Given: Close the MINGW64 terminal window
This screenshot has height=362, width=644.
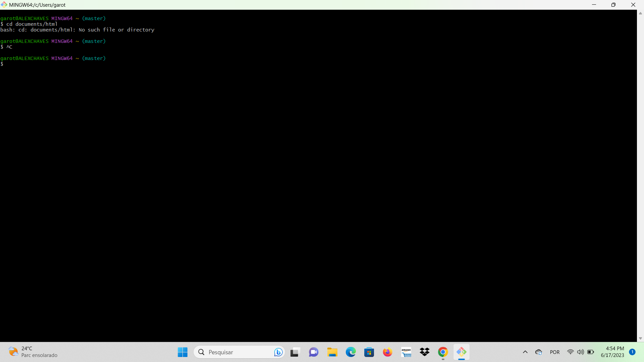Looking at the screenshot, I should tap(633, 5).
